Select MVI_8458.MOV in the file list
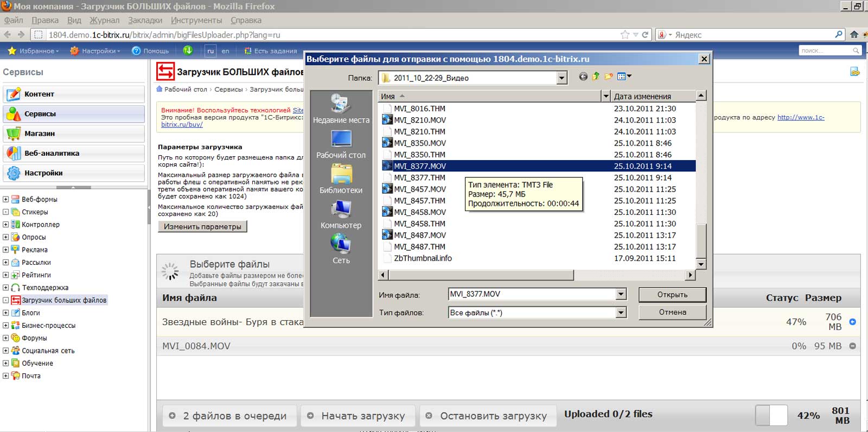868x432 pixels. tap(419, 212)
